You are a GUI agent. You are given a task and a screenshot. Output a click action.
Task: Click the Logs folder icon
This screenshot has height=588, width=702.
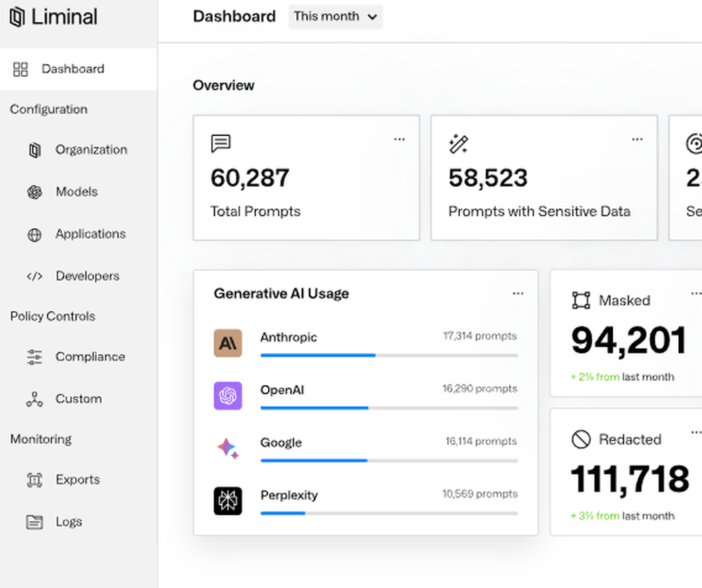(x=34, y=522)
